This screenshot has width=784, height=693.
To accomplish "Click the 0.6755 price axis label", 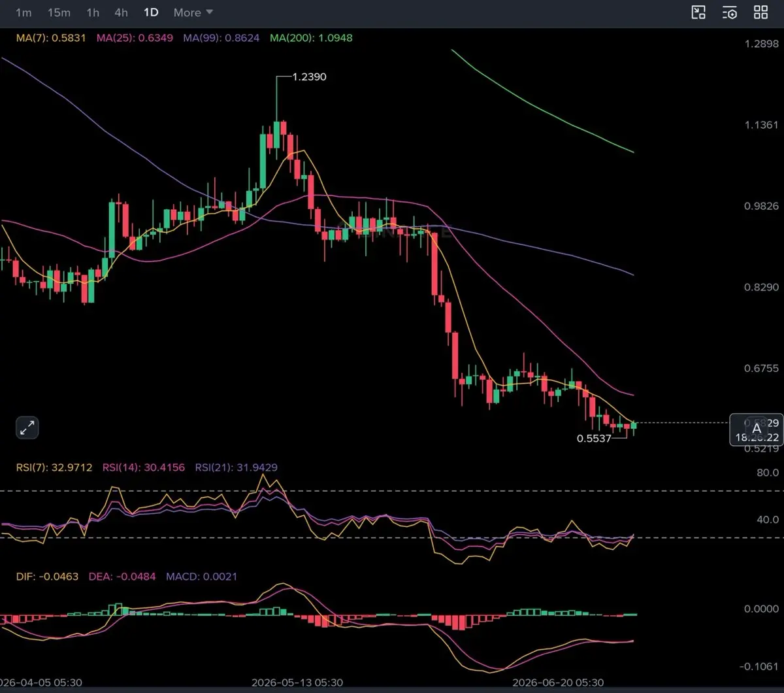I will tap(762, 368).
